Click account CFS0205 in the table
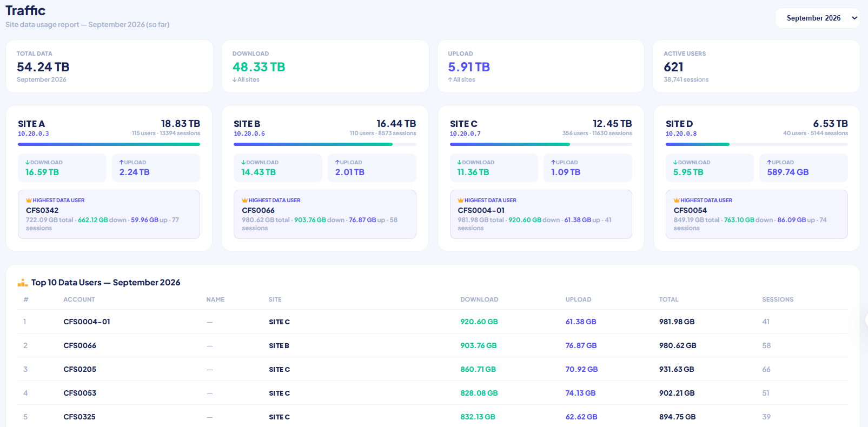The height and width of the screenshot is (427, 868). (x=80, y=369)
